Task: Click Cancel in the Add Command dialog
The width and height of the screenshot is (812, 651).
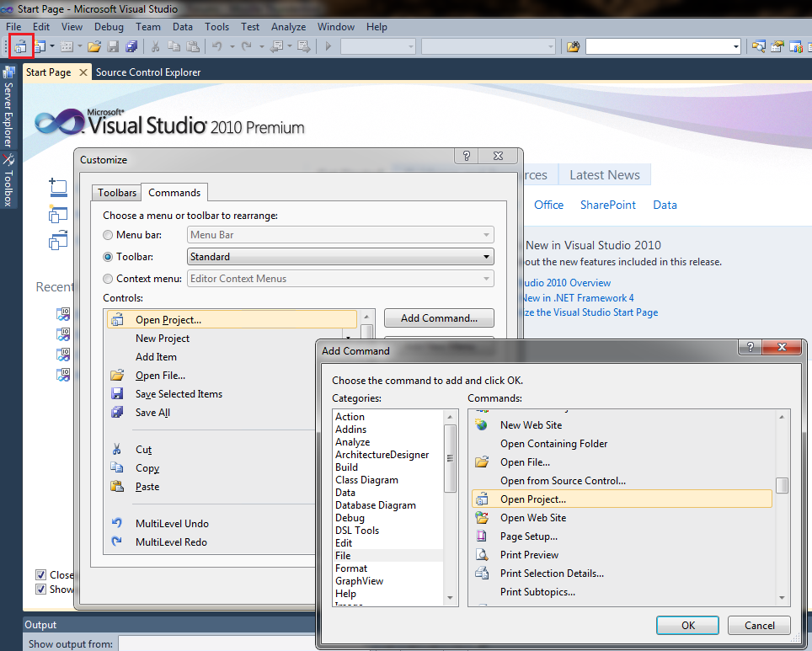Action: click(x=759, y=625)
